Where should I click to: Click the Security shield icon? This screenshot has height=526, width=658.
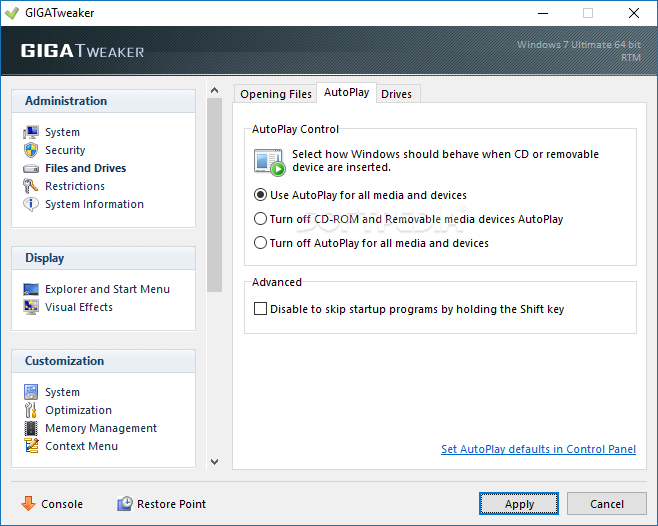(31, 150)
